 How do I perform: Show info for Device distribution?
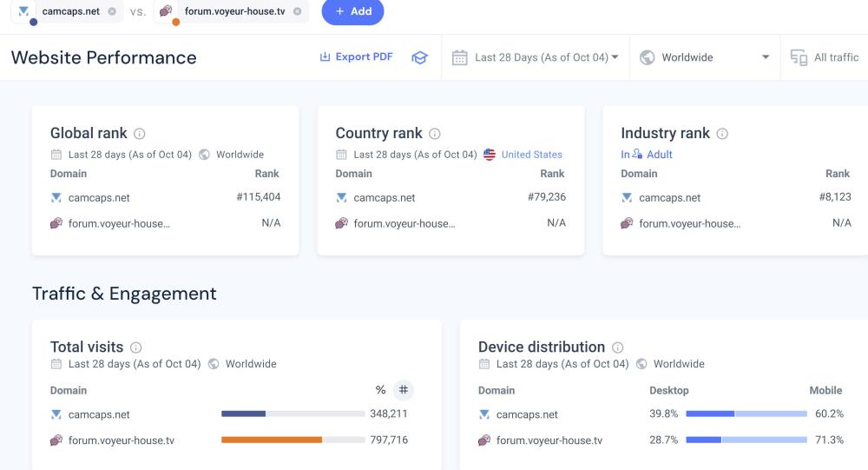(618, 348)
